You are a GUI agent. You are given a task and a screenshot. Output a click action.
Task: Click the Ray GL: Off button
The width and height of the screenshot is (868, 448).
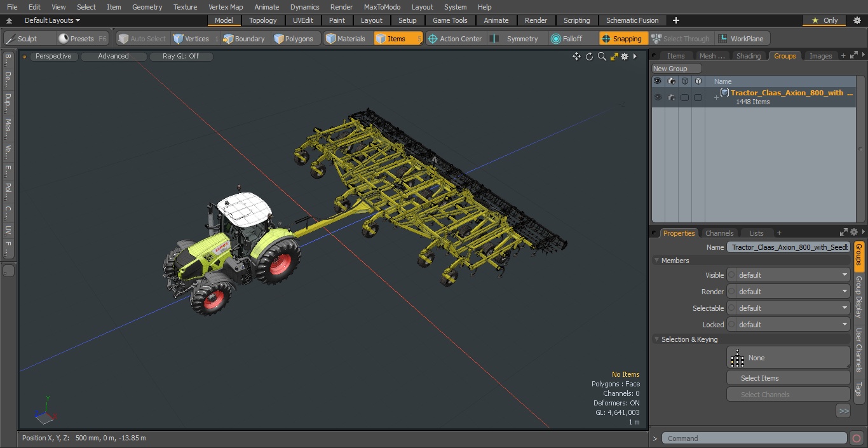coord(181,57)
